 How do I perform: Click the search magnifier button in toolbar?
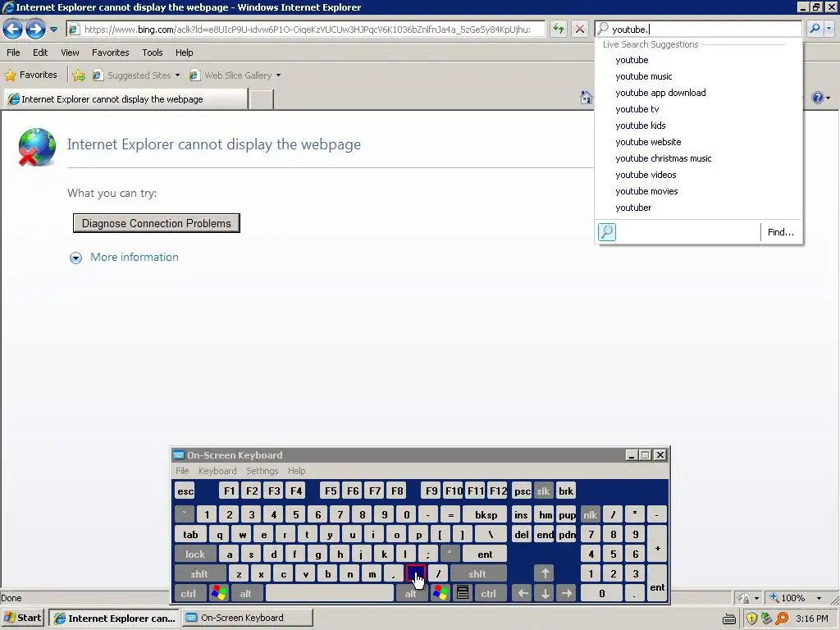(x=815, y=29)
